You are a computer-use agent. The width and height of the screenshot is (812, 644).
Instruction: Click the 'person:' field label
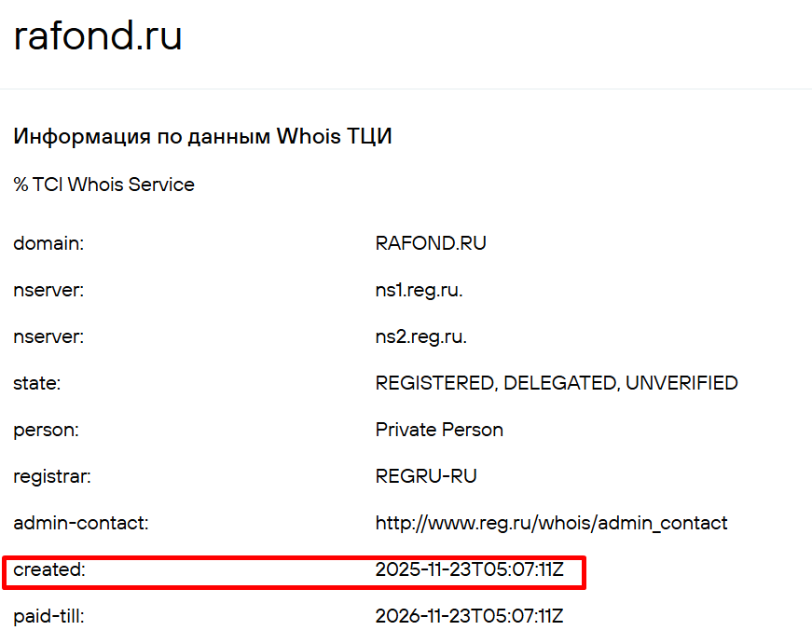tap(46, 430)
